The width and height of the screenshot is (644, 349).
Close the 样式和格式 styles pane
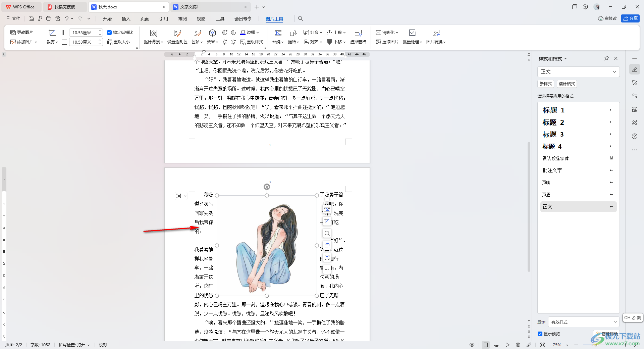click(616, 58)
